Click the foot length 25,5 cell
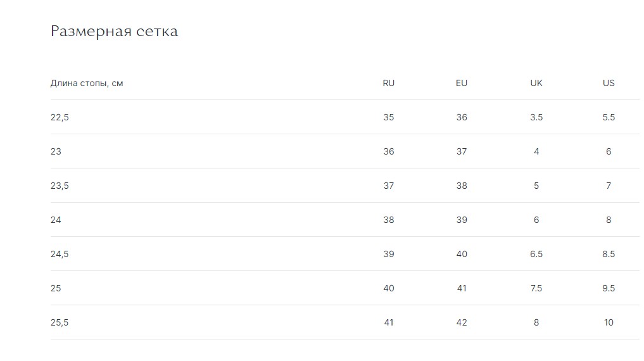The width and height of the screenshot is (644, 361). (60, 322)
